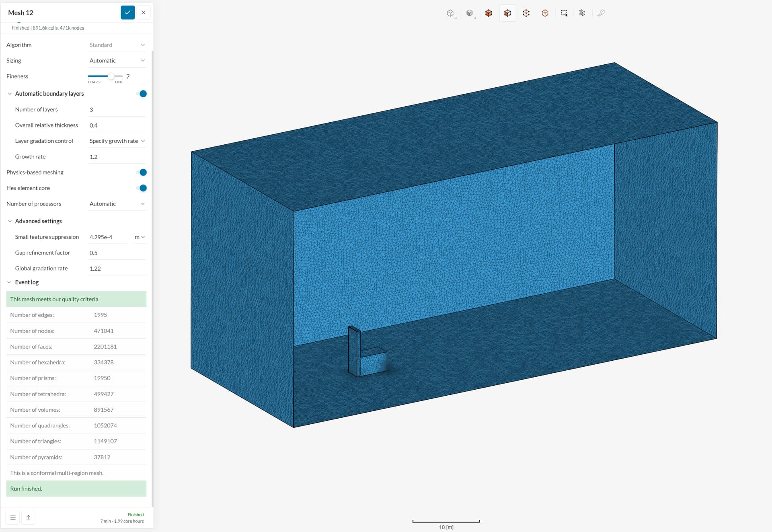772x532 pixels.
Task: Collapse the Event log section
Action: click(x=10, y=282)
